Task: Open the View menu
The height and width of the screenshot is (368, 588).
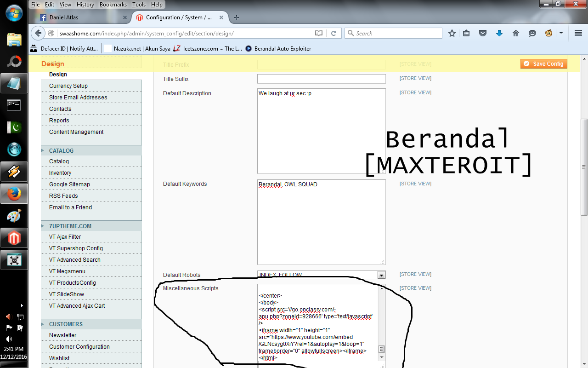Action: pyautogui.click(x=65, y=5)
